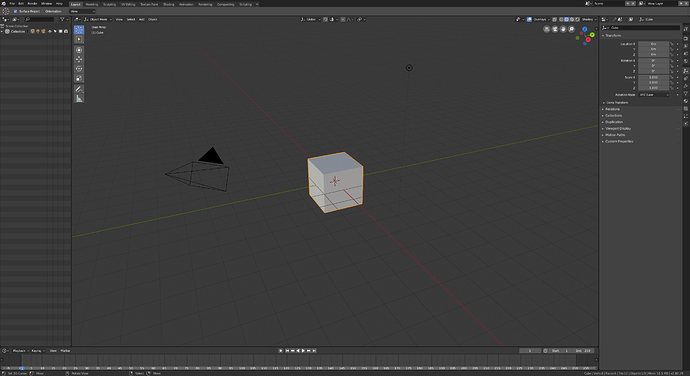The width and height of the screenshot is (690, 376).
Task: Open the timeline Playback popover
Action: (x=20, y=351)
